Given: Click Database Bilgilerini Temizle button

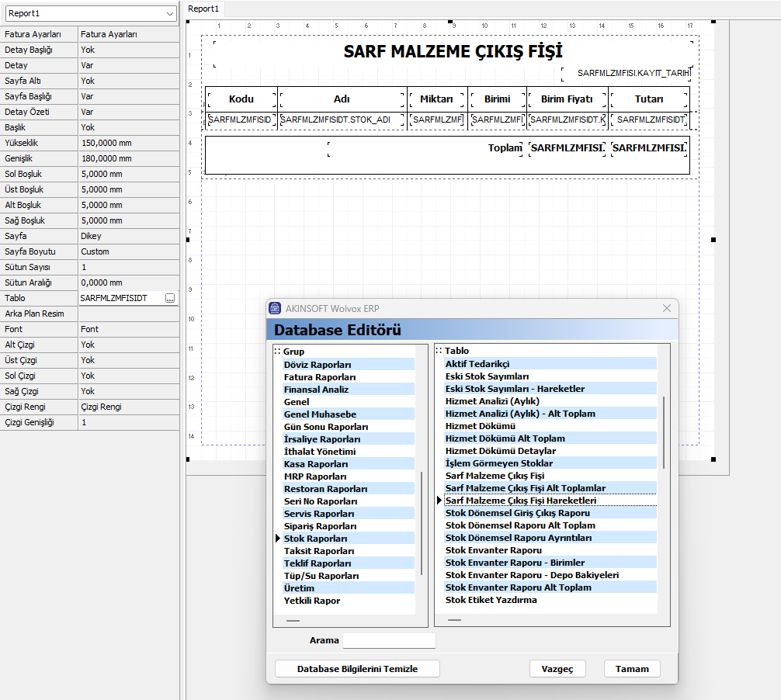Looking at the screenshot, I should tap(357, 669).
